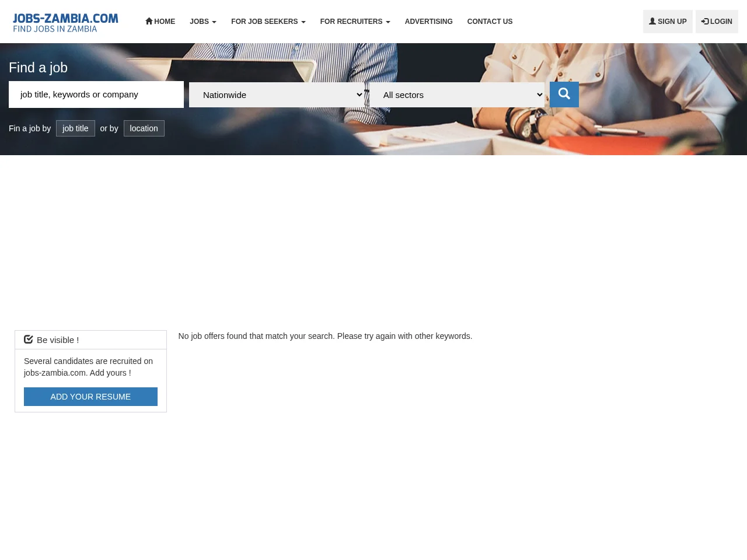The width and height of the screenshot is (747, 560).
Task: Click the Sign Up button
Action: click(x=668, y=22)
